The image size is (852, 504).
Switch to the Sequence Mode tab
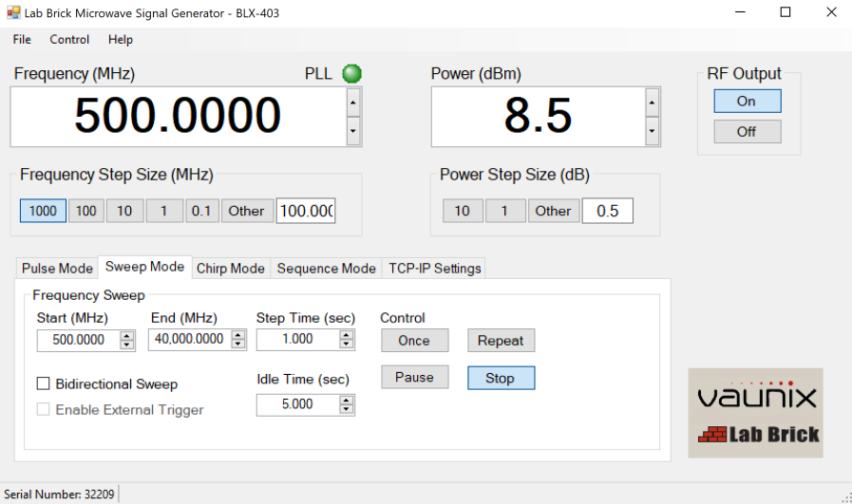[326, 269]
